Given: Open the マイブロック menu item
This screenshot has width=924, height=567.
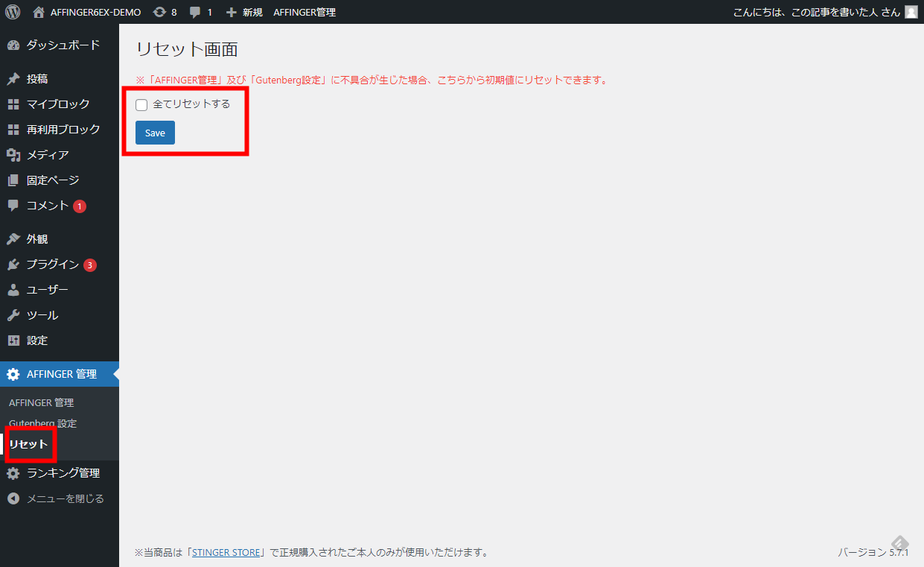Looking at the screenshot, I should point(60,104).
